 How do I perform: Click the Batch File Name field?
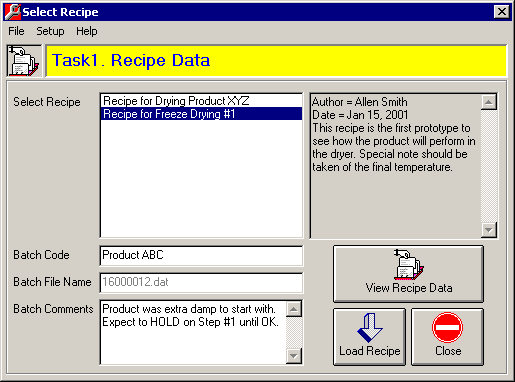[x=201, y=282]
